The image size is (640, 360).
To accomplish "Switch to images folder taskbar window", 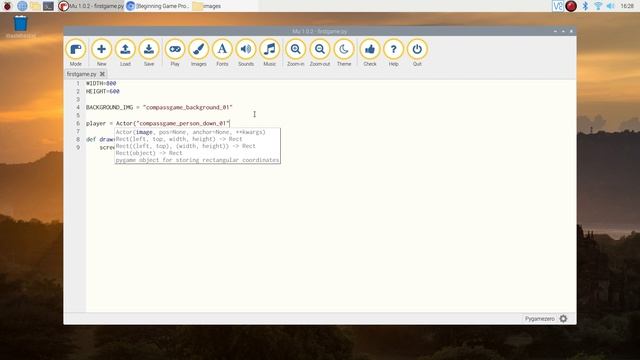I will pyautogui.click(x=207, y=6).
